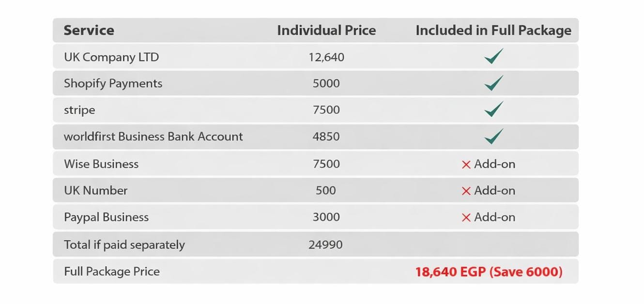Image resolution: width=644 pixels, height=304 pixels.
Task: Click the Add-on label for UK Number
Action: [x=494, y=191]
